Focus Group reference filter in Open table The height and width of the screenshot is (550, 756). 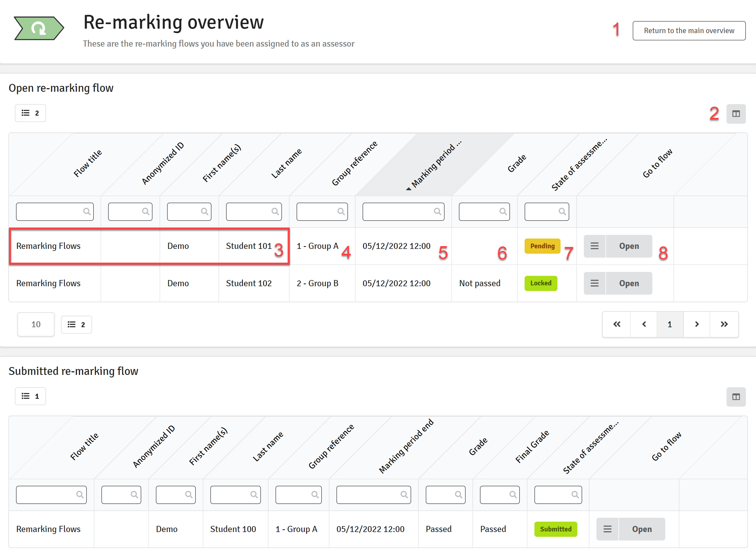click(x=322, y=212)
